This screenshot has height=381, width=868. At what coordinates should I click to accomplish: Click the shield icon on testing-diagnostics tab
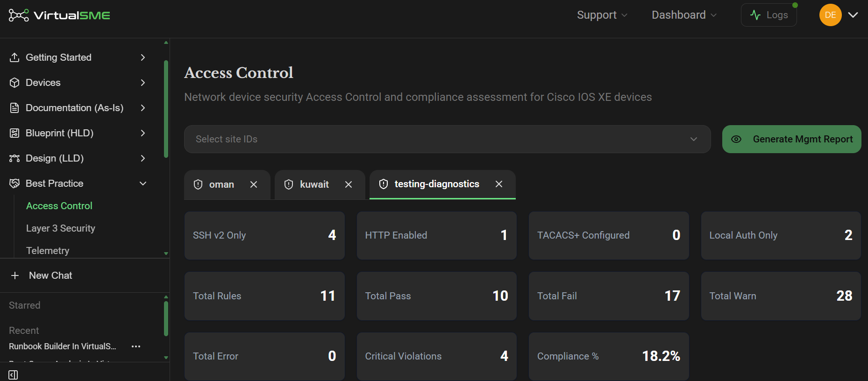384,184
